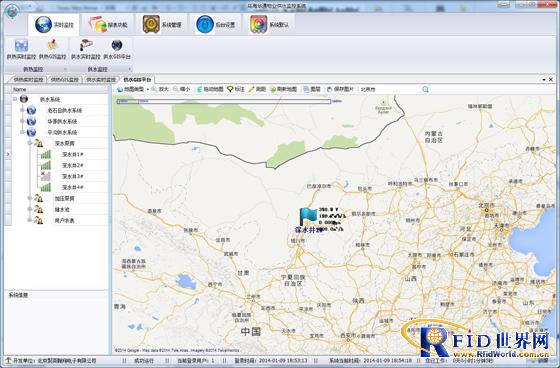Expand the 老石旦供水系统 node
Viewport: 560px width, 368px height.
pos(22,110)
